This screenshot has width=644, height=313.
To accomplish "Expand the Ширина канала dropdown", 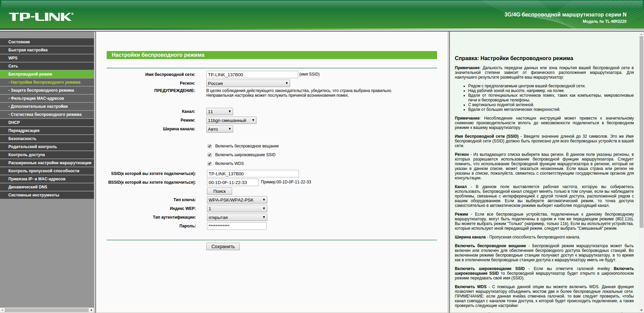I will pyautogui.click(x=219, y=129).
